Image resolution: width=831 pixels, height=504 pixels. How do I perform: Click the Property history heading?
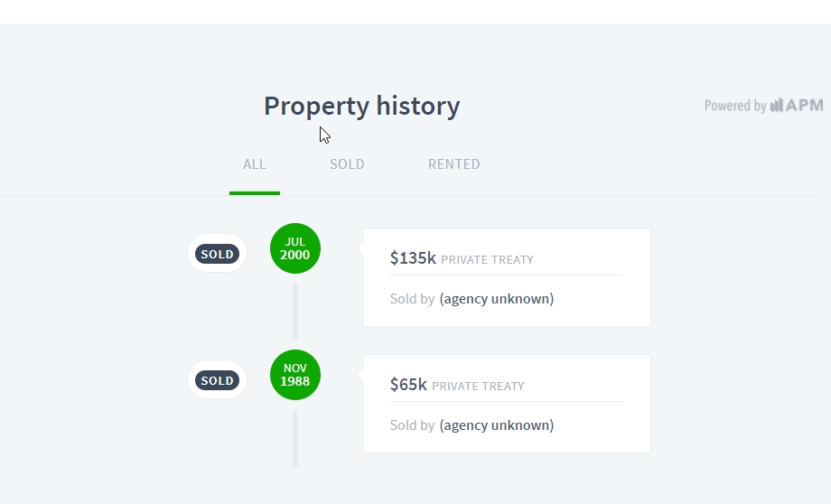point(361,106)
